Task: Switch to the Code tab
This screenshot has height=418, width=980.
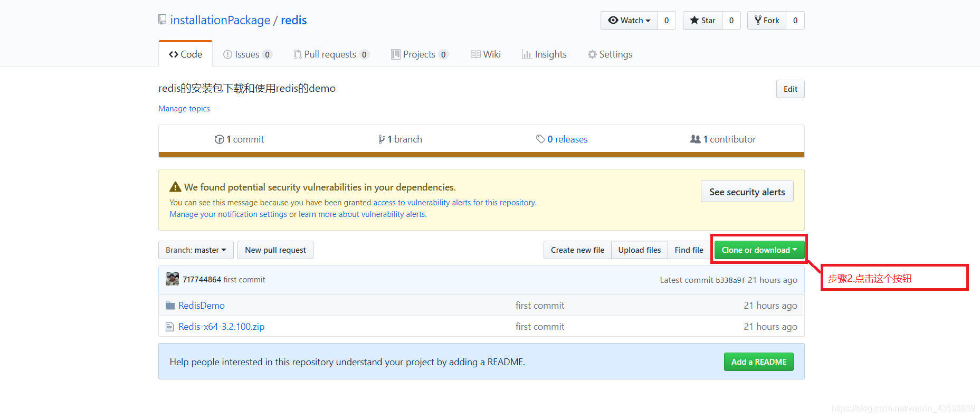Action: tap(185, 54)
